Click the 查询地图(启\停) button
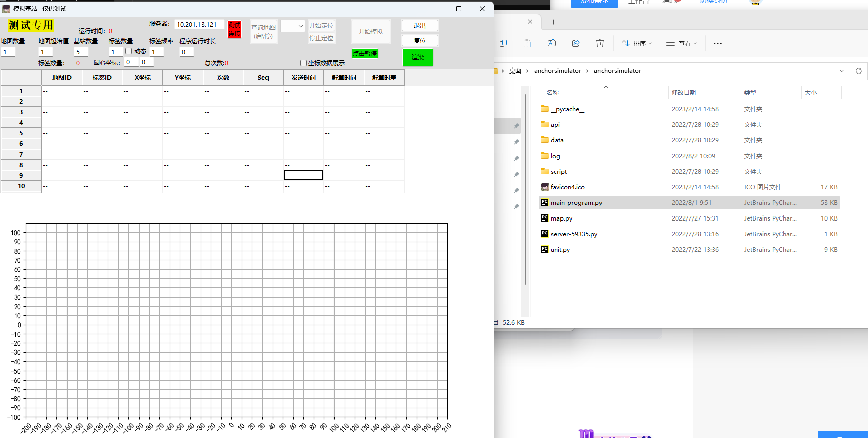The image size is (868, 438). pos(263,32)
